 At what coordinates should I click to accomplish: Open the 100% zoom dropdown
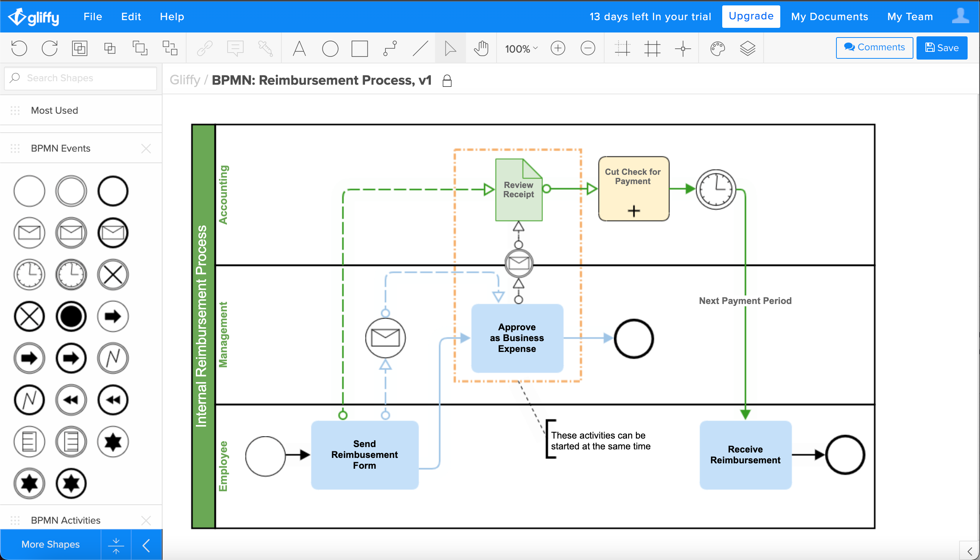pos(521,49)
